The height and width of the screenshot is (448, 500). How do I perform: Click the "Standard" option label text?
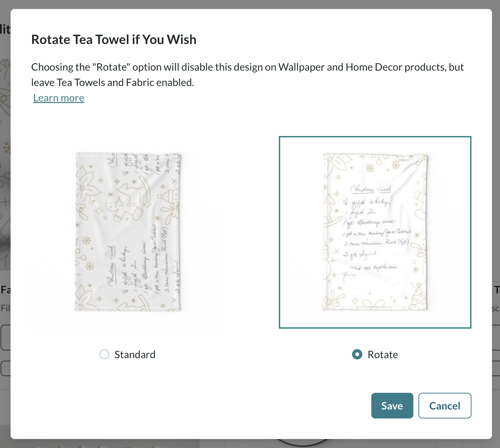coord(135,354)
